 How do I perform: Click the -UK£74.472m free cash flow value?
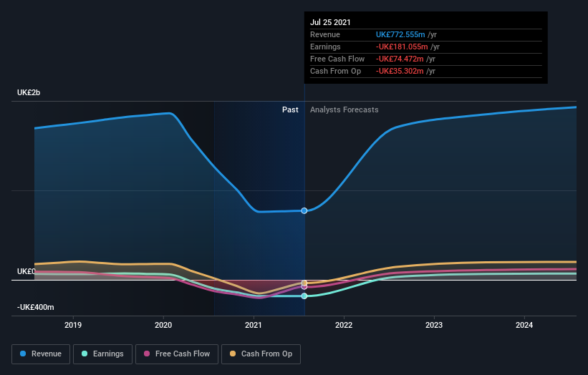[400, 59]
